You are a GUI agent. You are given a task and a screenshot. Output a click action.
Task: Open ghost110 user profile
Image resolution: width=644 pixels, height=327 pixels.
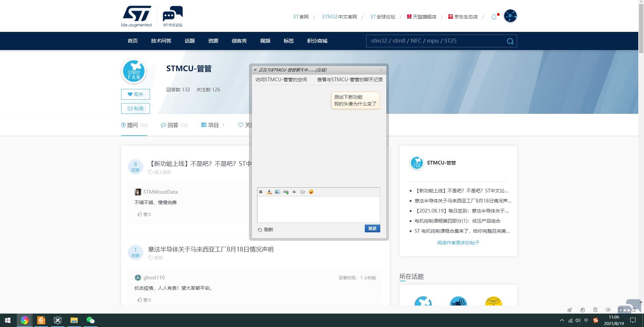[154, 278]
